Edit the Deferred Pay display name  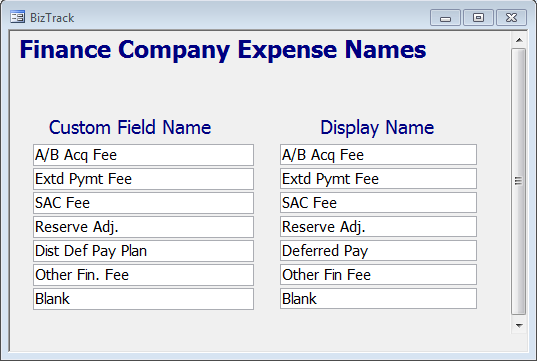(x=378, y=251)
